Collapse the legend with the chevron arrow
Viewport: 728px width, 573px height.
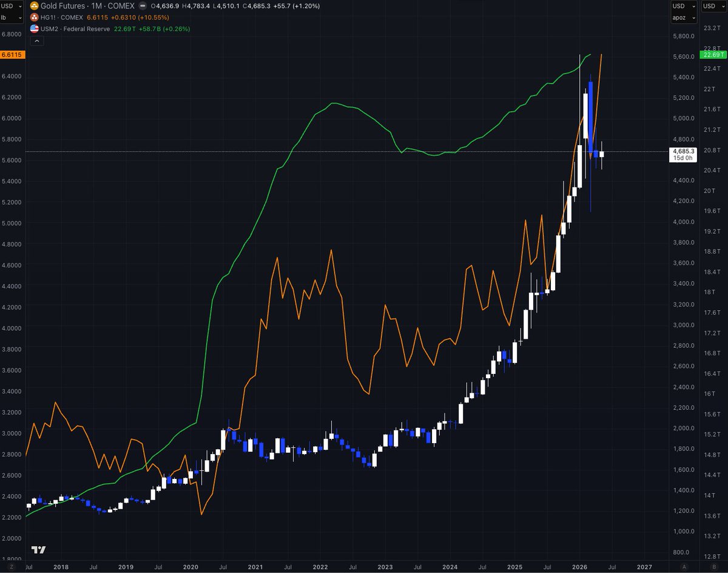[36, 41]
